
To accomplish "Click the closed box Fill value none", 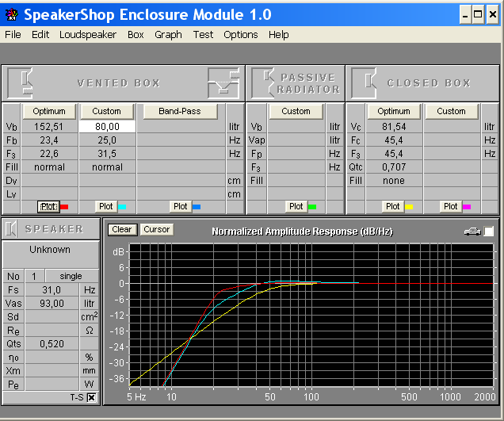I will coord(394,181).
